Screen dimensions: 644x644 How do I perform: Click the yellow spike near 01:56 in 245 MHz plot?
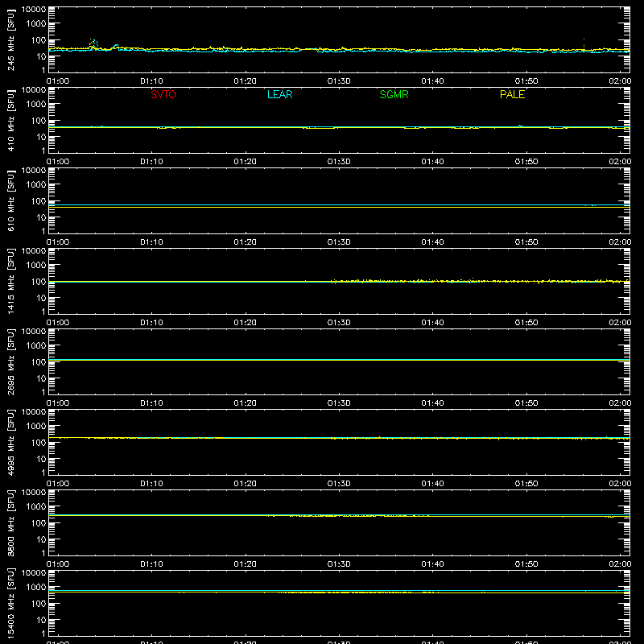point(584,44)
